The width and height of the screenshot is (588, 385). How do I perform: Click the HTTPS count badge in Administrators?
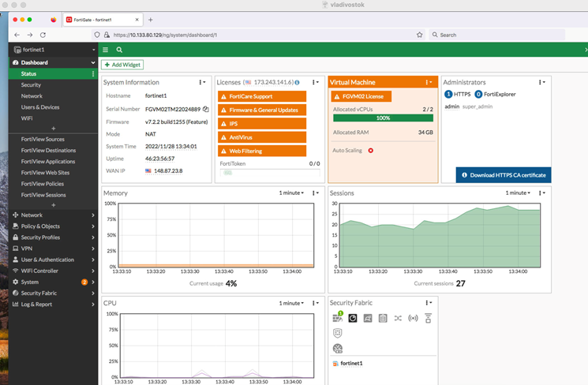[448, 94]
